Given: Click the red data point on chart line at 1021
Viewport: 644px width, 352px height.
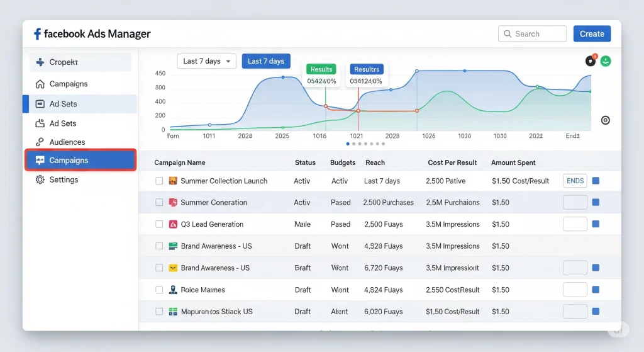Looking at the screenshot, I should coord(358,111).
